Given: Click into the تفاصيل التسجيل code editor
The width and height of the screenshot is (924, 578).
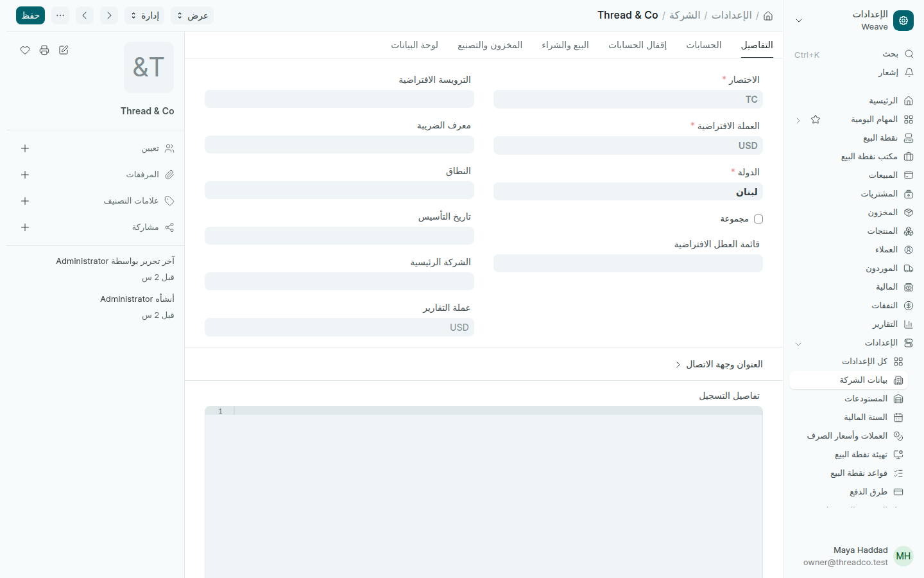Looking at the screenshot, I should 484,492.
